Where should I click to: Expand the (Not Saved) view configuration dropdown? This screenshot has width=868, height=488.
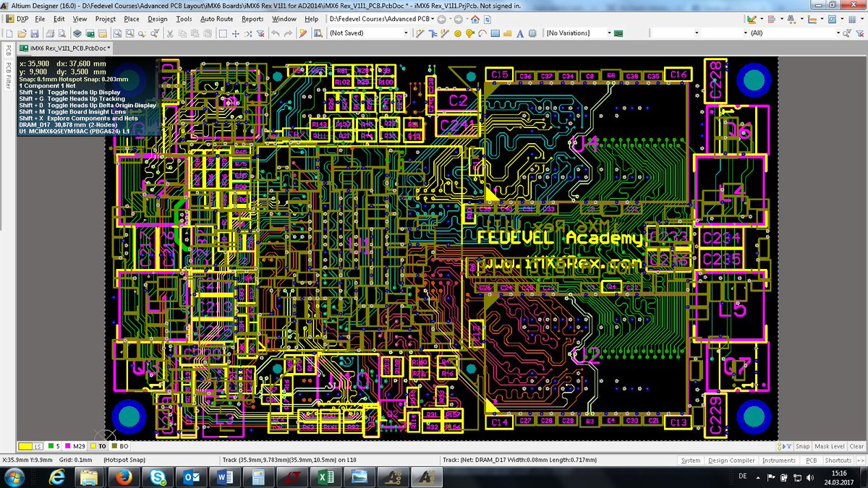point(407,33)
